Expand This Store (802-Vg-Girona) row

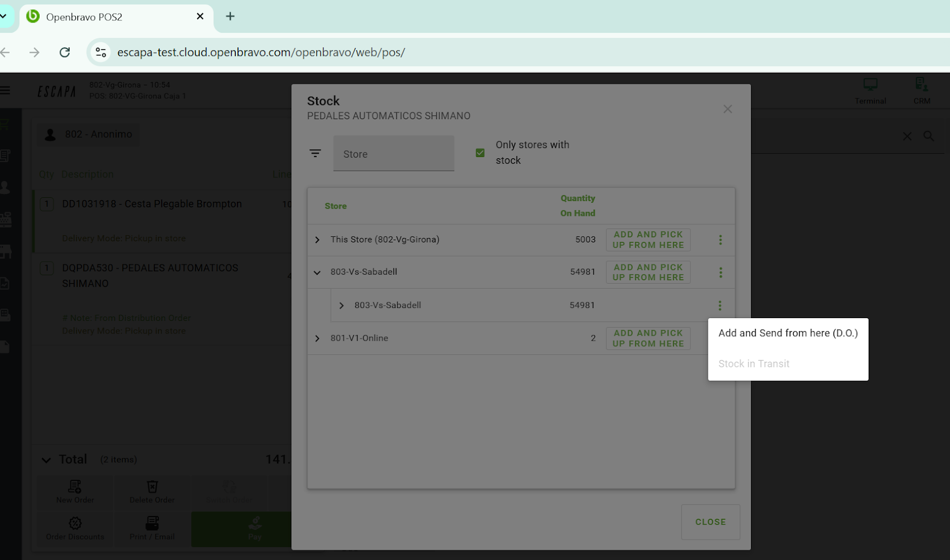[x=317, y=240]
